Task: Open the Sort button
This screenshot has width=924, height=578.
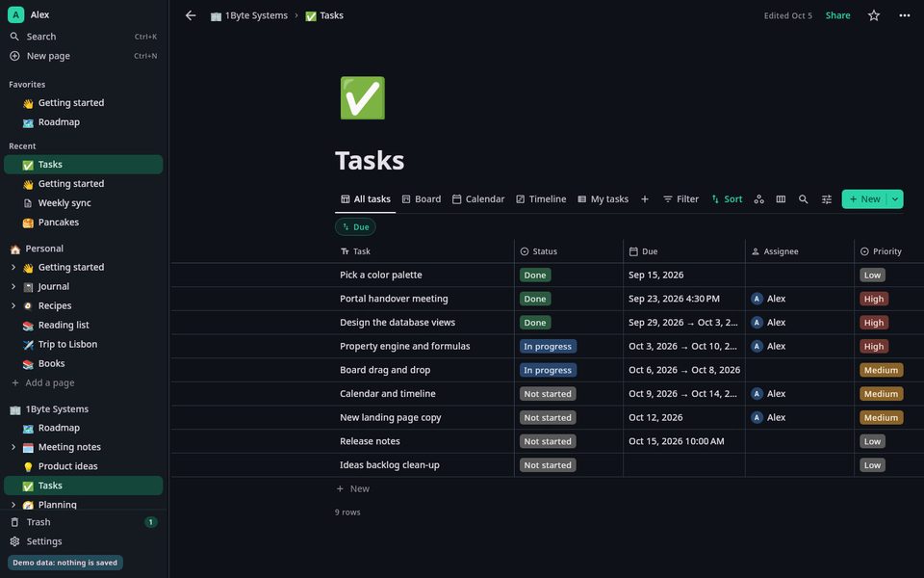Action: click(727, 199)
